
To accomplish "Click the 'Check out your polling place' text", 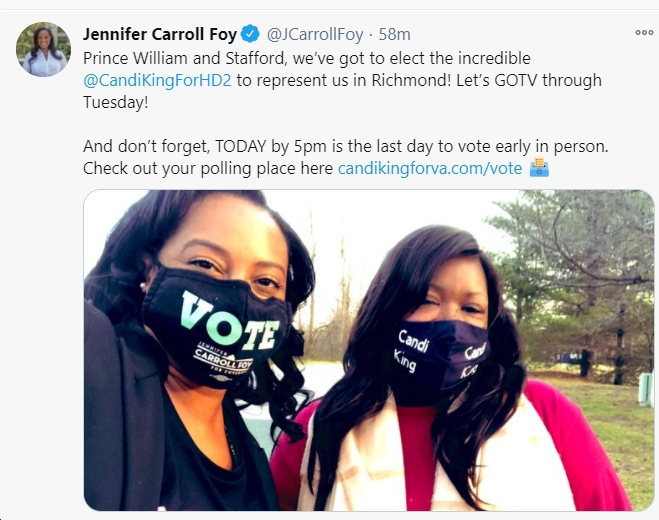I will (208, 168).
